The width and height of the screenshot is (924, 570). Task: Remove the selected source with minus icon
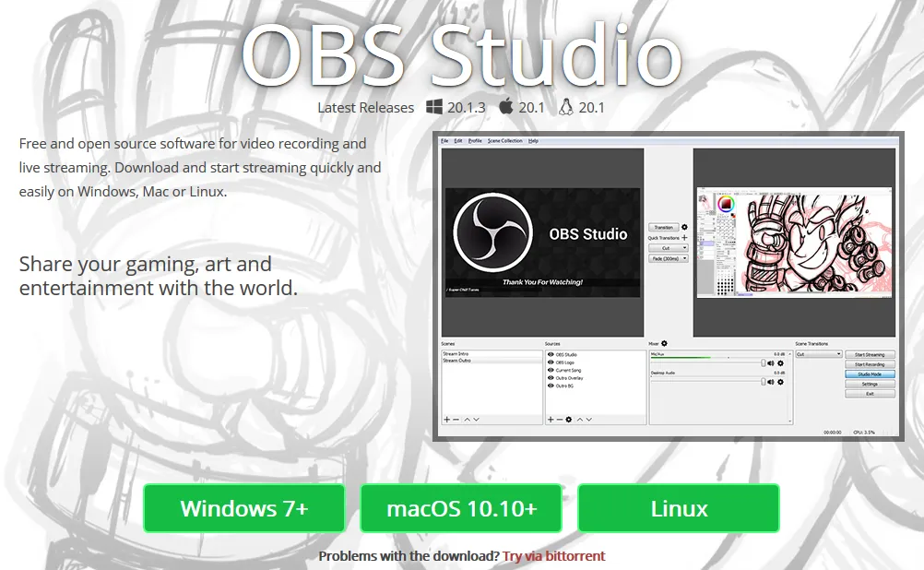coord(559,420)
